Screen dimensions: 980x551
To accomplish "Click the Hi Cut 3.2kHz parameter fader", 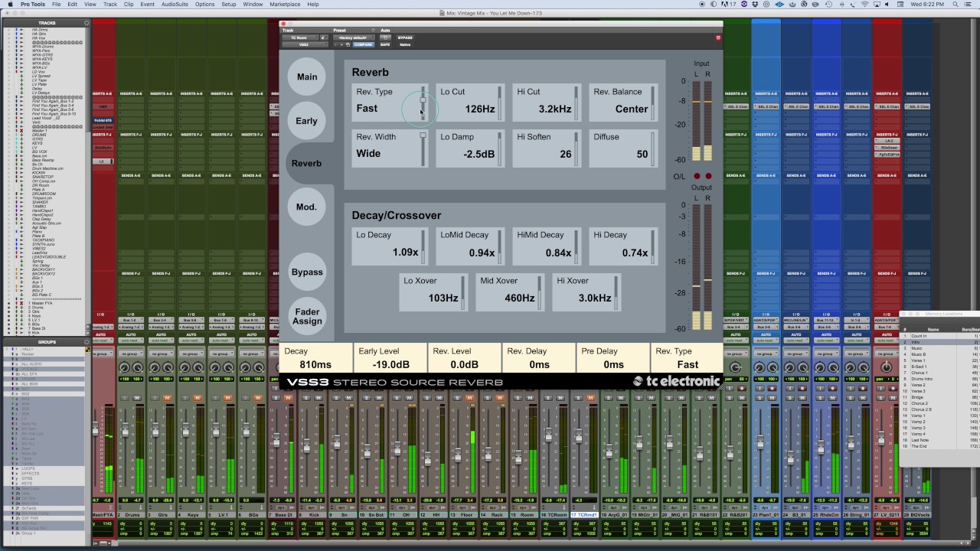I will [x=576, y=103].
